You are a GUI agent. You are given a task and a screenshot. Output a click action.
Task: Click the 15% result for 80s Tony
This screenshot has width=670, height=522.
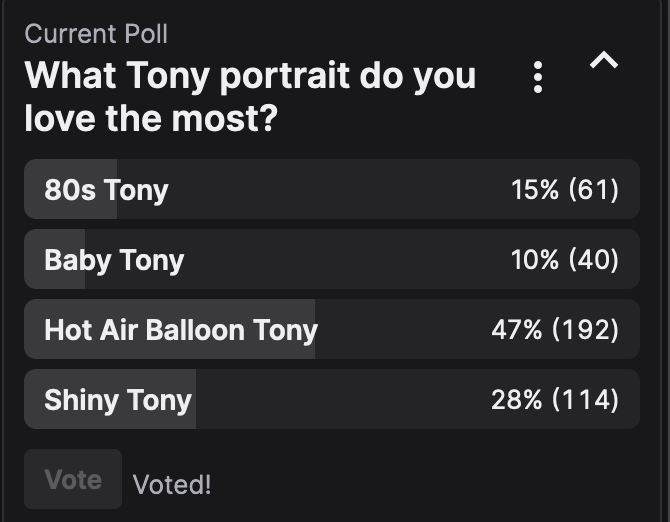(535, 190)
